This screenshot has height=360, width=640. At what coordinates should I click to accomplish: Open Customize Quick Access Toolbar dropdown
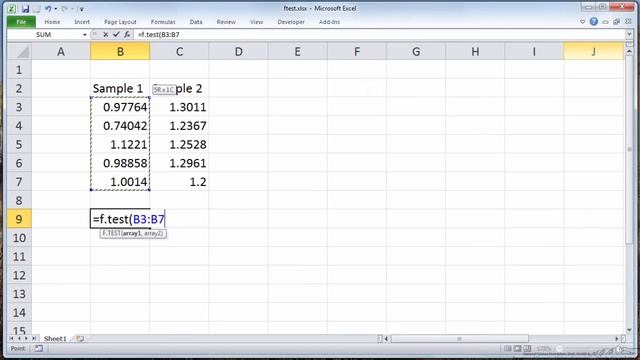tap(82, 9)
